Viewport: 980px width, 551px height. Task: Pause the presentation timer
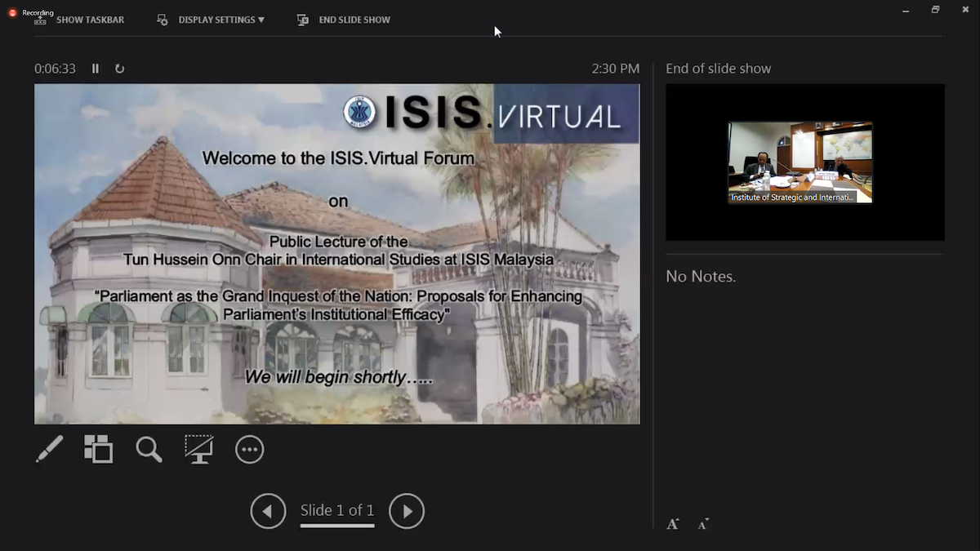(x=96, y=69)
